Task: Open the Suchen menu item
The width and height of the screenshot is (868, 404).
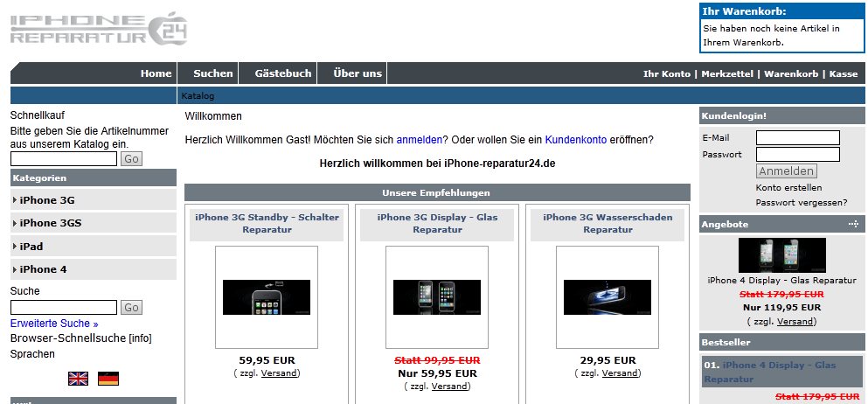Action: point(213,73)
